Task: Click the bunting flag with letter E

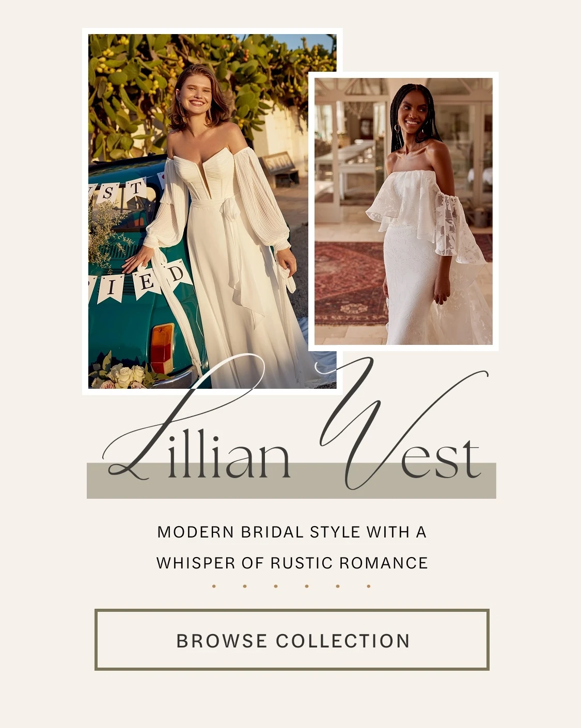Action: (146, 282)
